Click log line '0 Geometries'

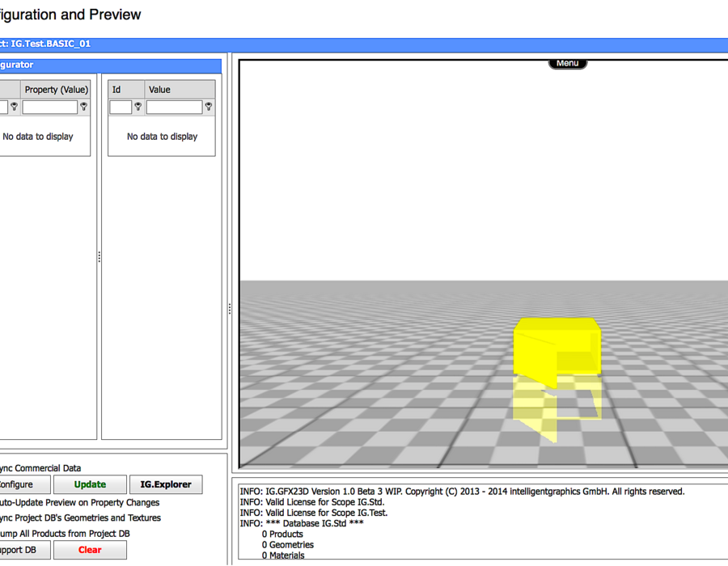tap(288, 545)
